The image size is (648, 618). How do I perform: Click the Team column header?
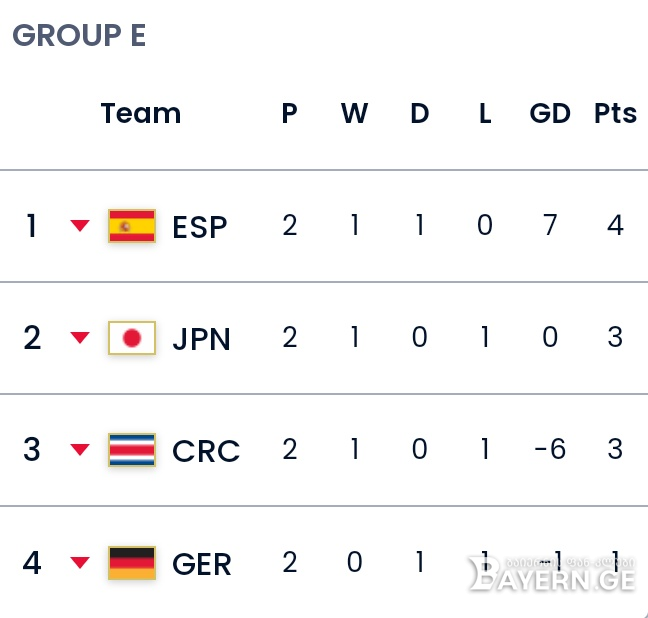click(x=141, y=113)
